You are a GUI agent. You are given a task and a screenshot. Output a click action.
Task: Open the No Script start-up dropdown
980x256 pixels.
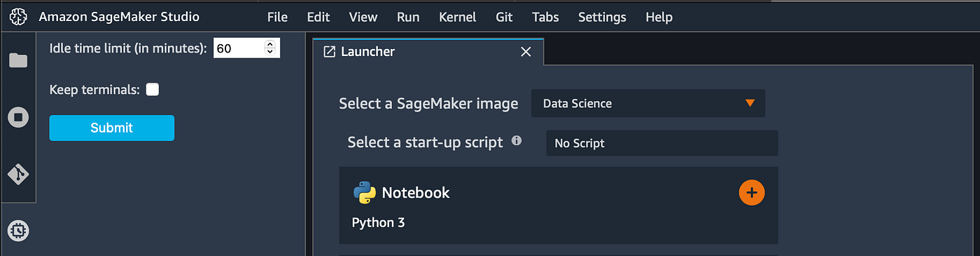click(x=662, y=143)
